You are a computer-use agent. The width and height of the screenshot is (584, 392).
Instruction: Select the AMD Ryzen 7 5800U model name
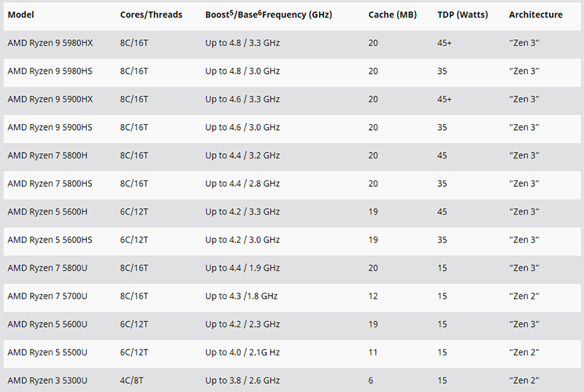[x=47, y=268]
